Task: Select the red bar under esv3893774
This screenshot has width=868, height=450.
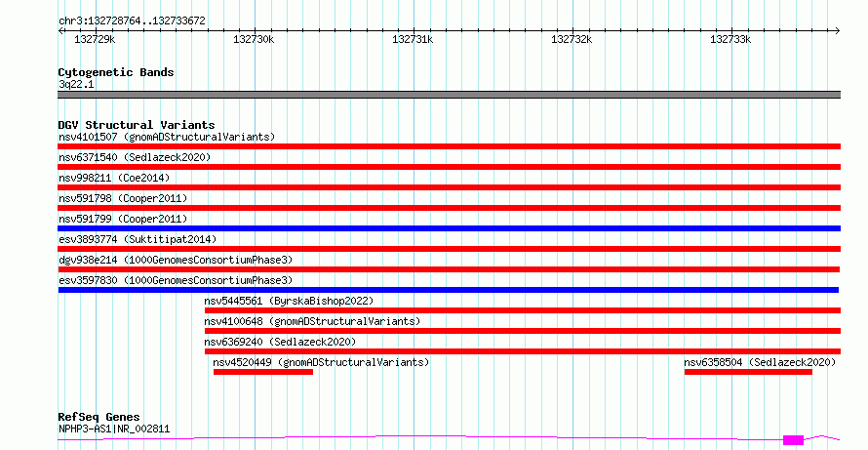Action: coord(449,249)
